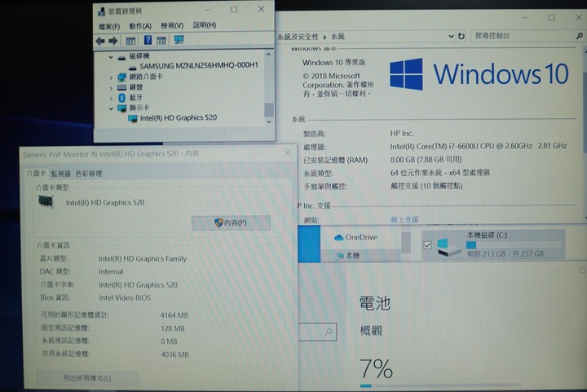Click the network adapters icon in device tree
587x392 pixels.
coord(121,77)
